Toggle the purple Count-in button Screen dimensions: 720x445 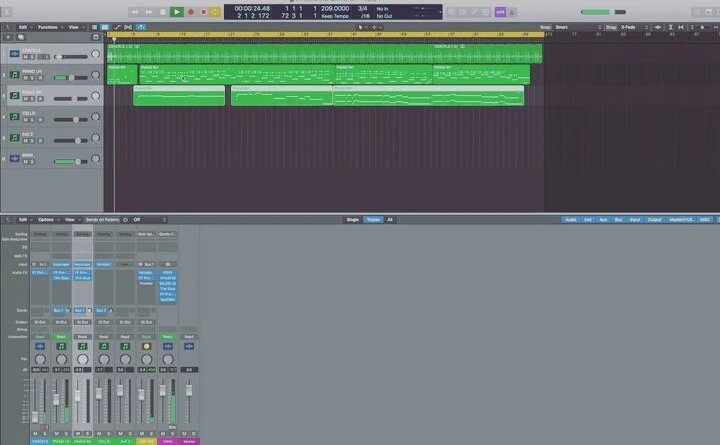point(500,12)
